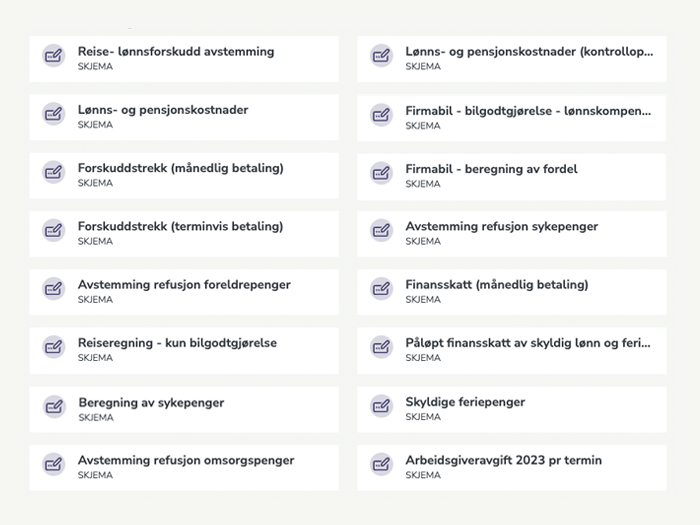Click form icon next to Forskuddstrekk (månedlig betaling)
The image size is (700, 525).
pos(53,173)
